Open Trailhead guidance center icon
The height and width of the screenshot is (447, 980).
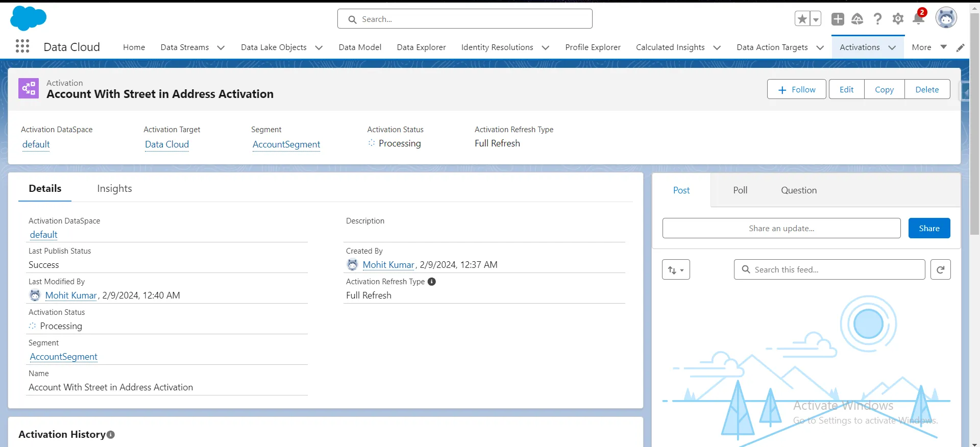[857, 19]
